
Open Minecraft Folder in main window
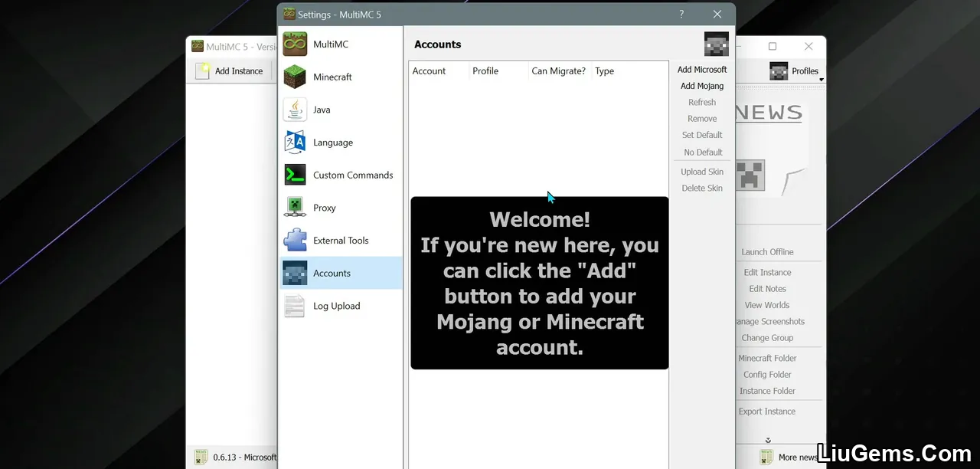point(767,359)
